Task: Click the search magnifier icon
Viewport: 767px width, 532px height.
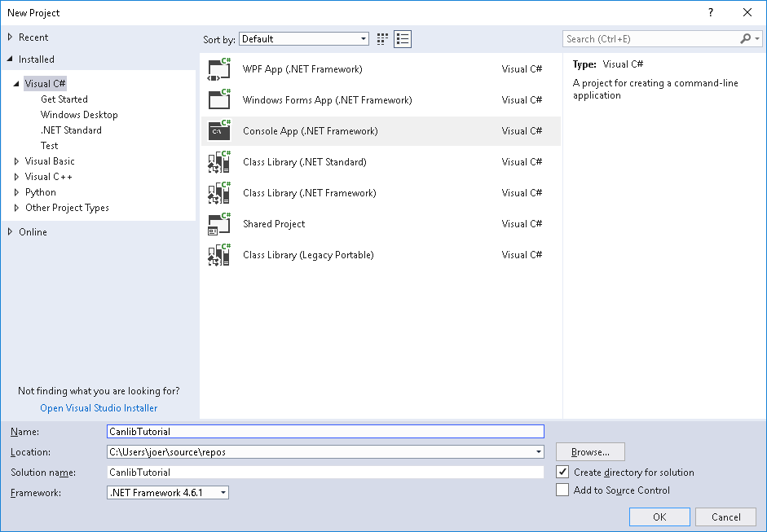Action: 745,38
